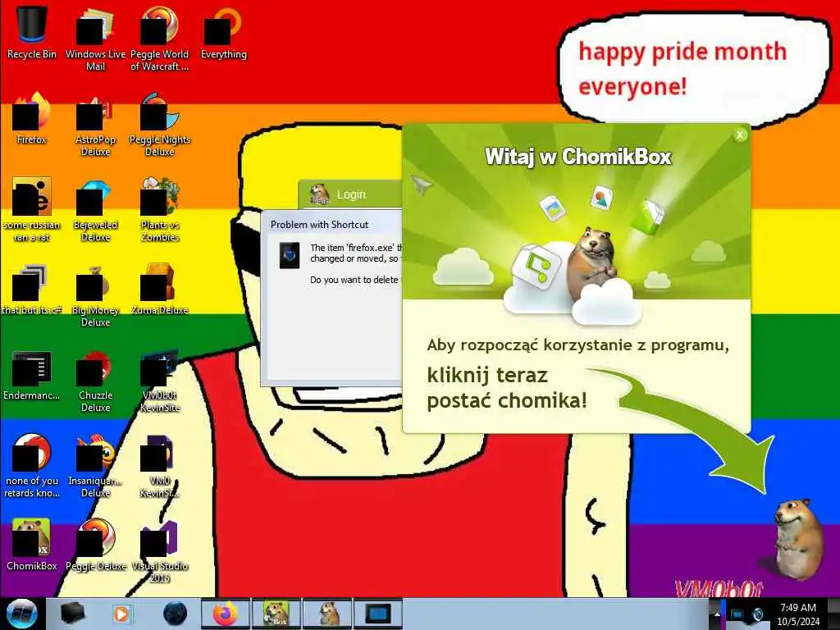Select 'that but its c#' desktop icon
Image resolution: width=840 pixels, height=630 pixels.
(32, 288)
